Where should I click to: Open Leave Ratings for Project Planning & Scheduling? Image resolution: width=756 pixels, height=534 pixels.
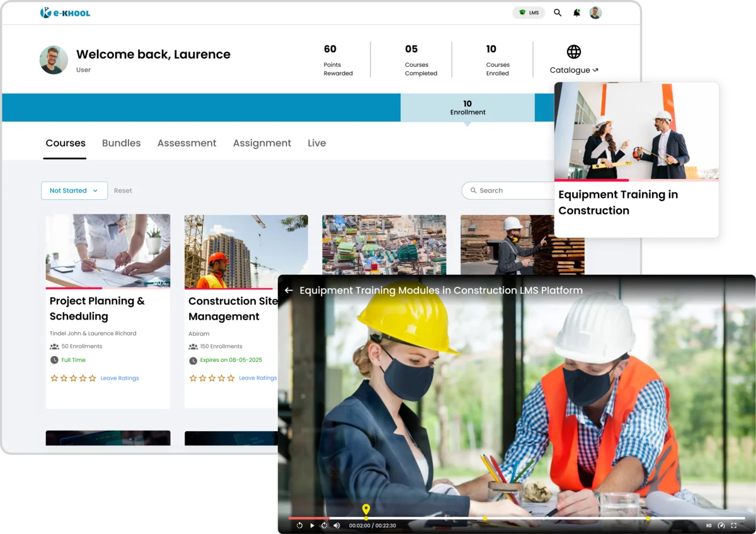point(119,378)
